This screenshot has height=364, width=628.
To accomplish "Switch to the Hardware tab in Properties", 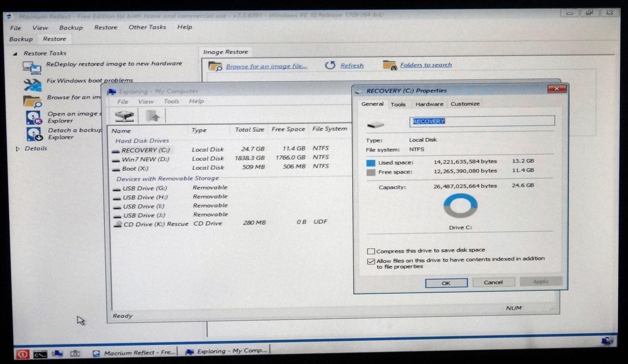I will pos(429,104).
